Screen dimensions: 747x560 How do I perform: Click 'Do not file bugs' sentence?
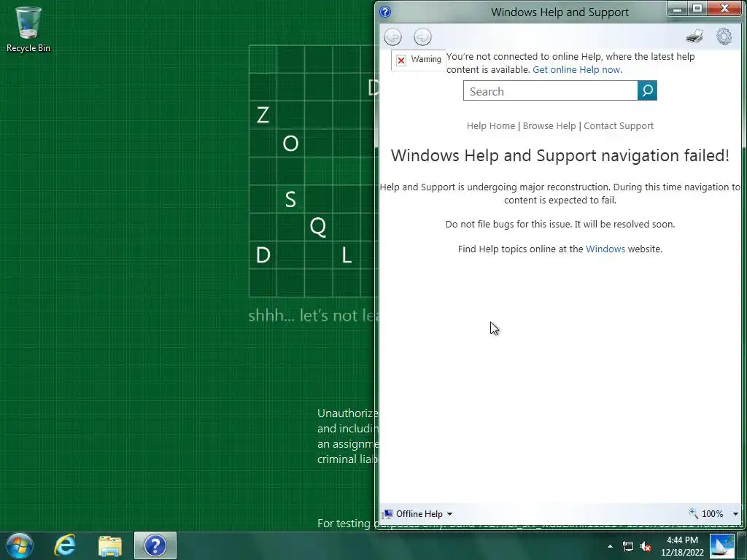(x=560, y=224)
